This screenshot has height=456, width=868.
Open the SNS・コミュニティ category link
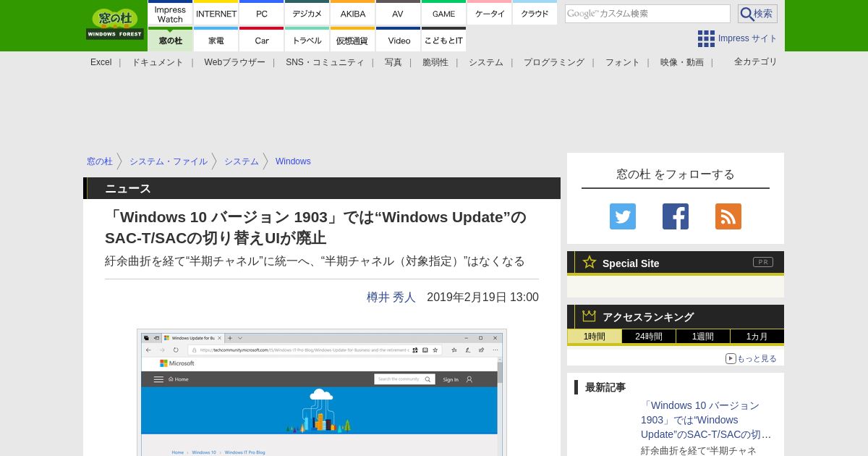click(325, 62)
